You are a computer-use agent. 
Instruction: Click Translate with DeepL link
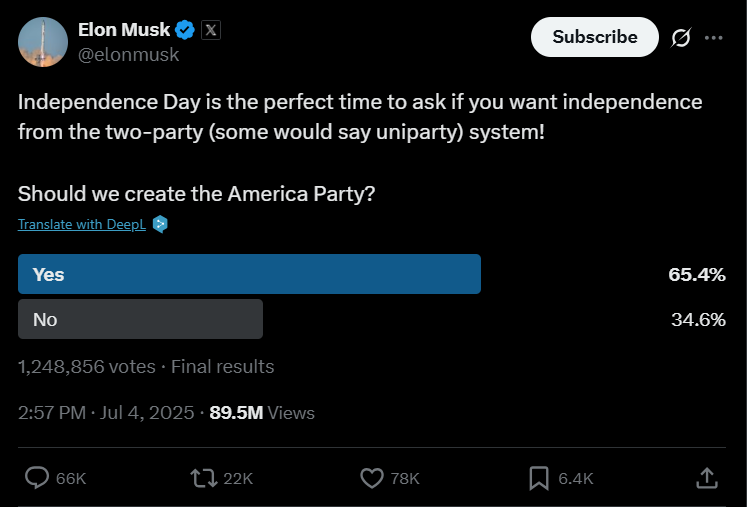(x=82, y=224)
